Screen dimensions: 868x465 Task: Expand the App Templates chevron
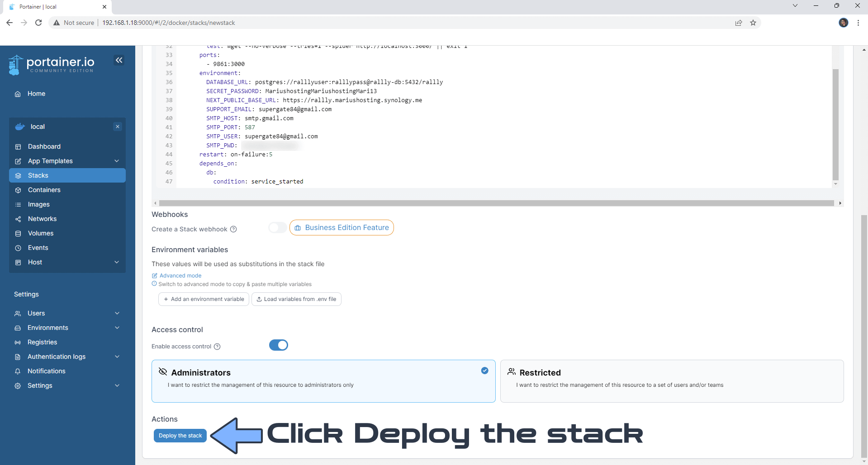(117, 161)
